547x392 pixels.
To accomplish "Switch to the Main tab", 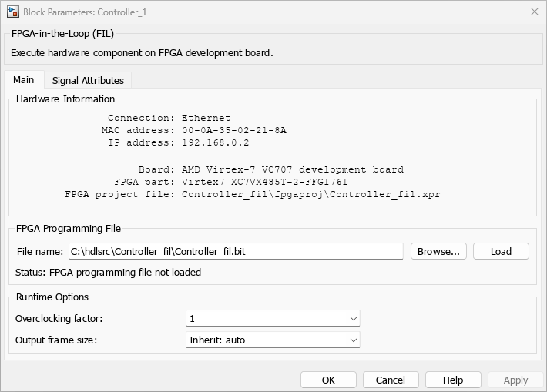I will coord(23,80).
